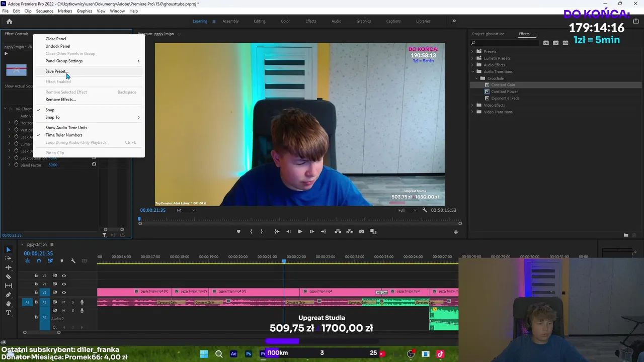Expand the Video Effects folder
Viewport: 644px width, 362px height.
click(x=472, y=105)
